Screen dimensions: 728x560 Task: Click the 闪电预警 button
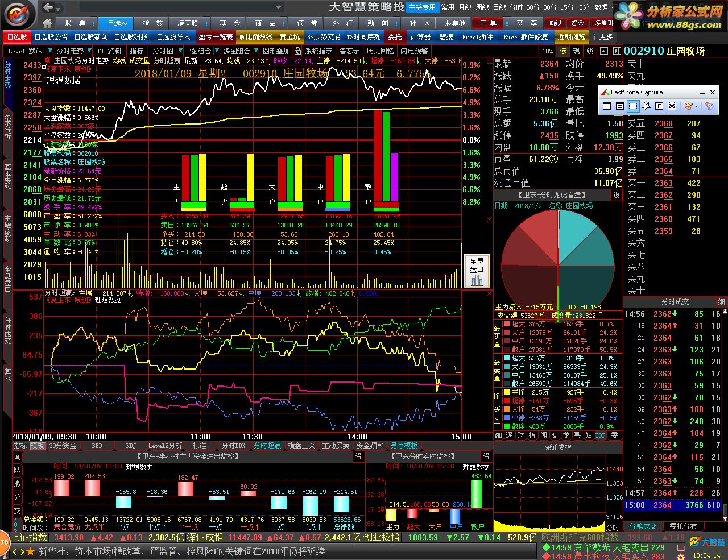tap(413, 51)
